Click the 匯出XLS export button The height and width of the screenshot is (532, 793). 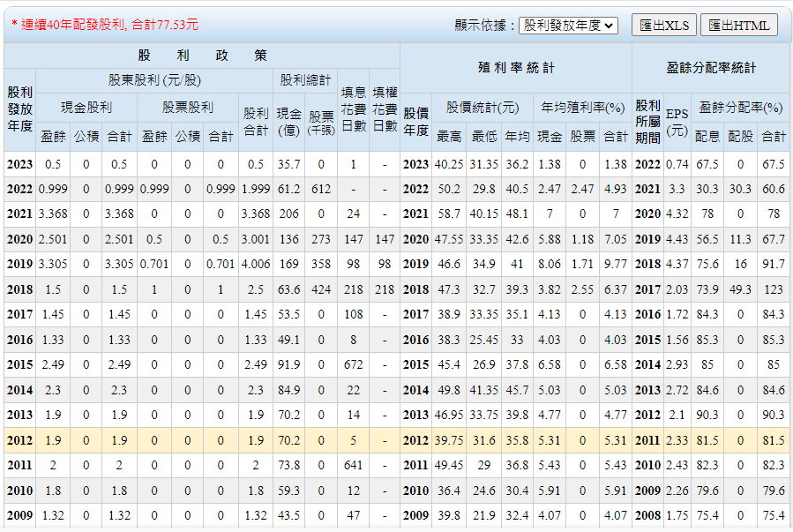663,26
